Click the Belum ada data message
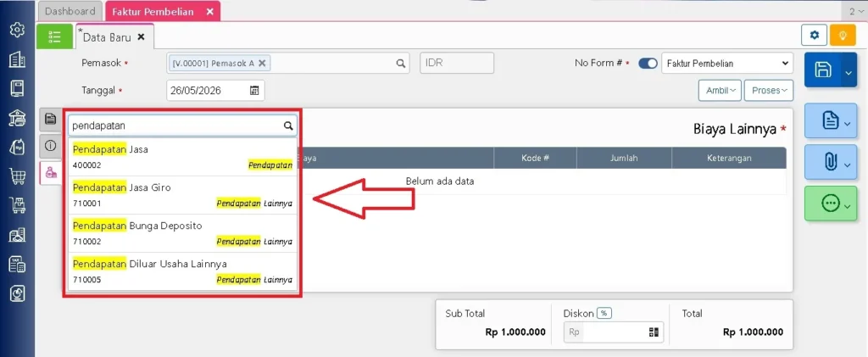The width and height of the screenshot is (868, 357). pos(440,181)
